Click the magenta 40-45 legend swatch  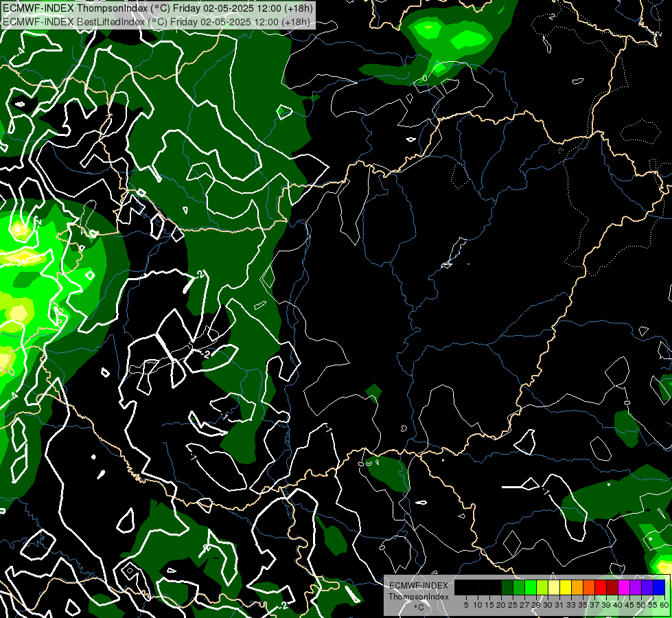[x=624, y=587]
